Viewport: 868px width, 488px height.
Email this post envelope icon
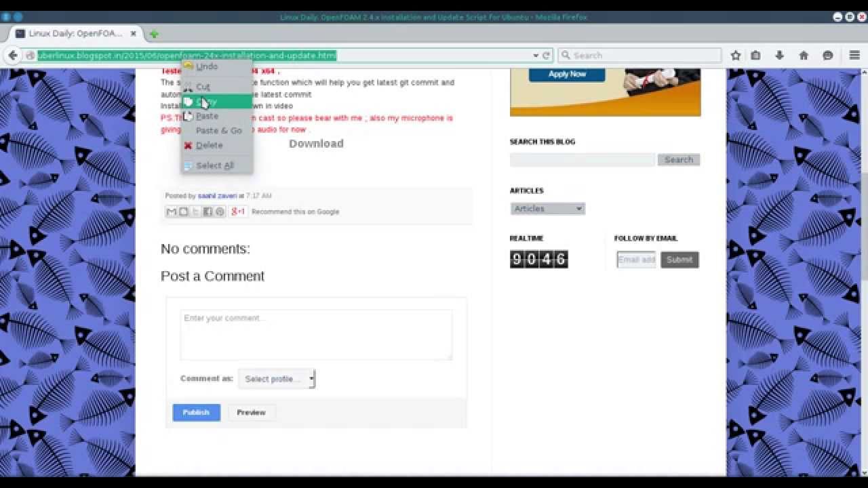pos(172,212)
